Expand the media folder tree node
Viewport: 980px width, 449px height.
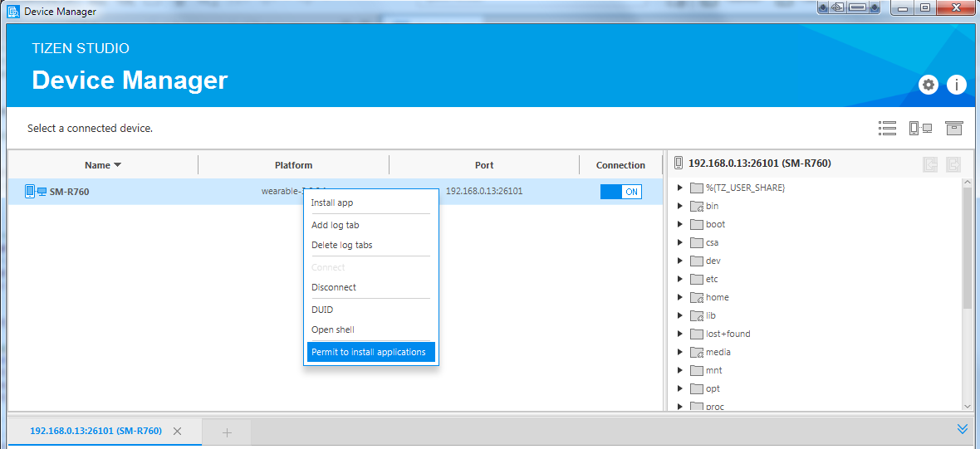pyautogui.click(x=681, y=352)
